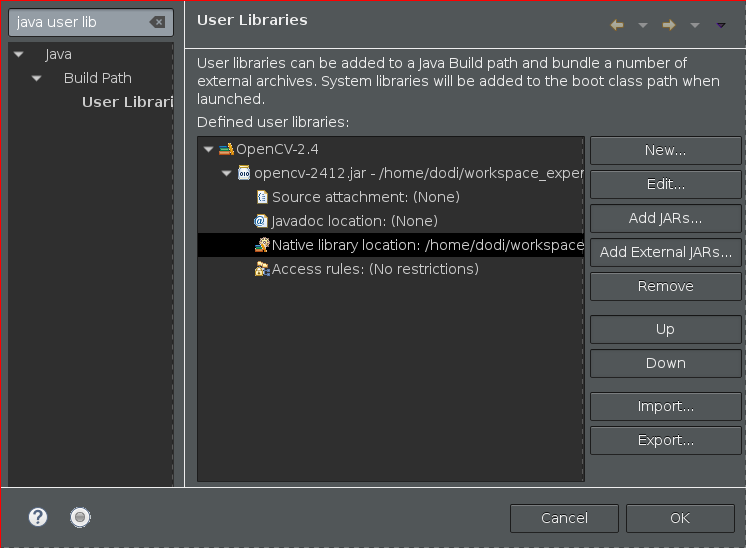Open the help icon
Screen dimensions: 746x548
(x=38, y=517)
